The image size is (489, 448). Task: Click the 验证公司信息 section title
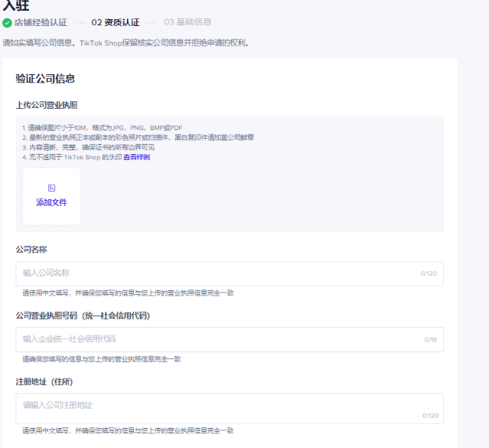(44, 79)
